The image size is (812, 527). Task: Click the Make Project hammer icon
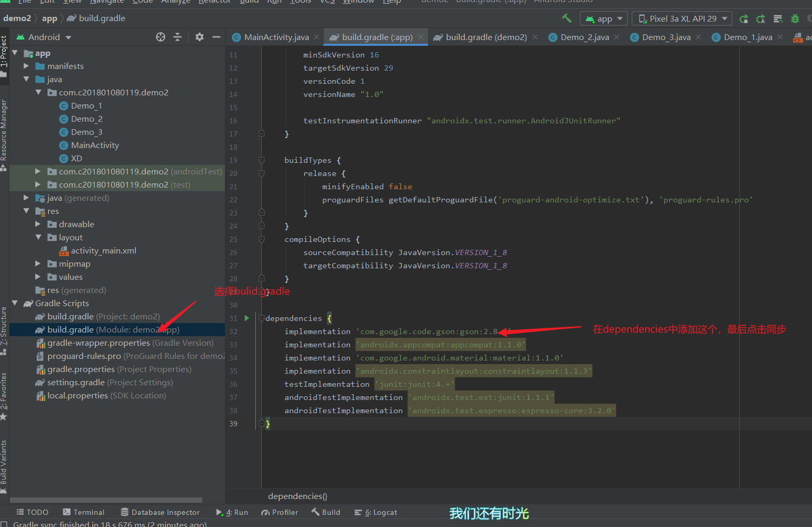[567, 18]
